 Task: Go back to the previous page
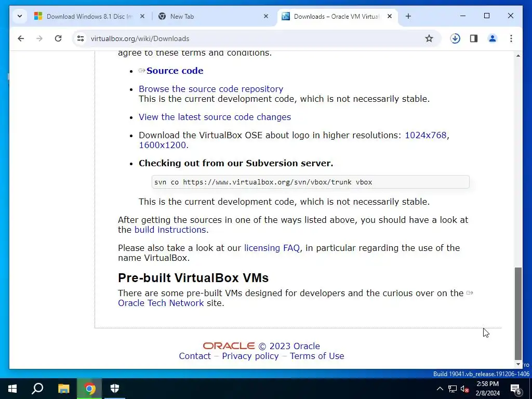click(x=21, y=38)
